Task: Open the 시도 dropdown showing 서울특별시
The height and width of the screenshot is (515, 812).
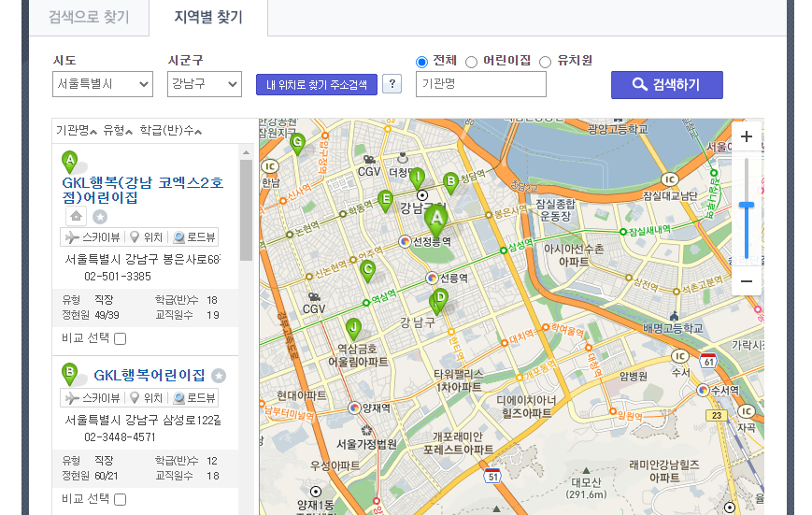Action: click(103, 84)
